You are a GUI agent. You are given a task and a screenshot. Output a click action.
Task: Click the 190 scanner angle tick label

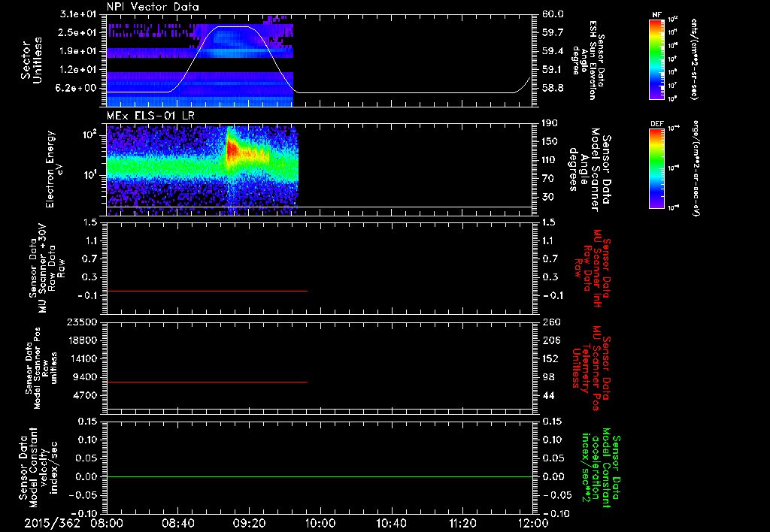click(550, 123)
